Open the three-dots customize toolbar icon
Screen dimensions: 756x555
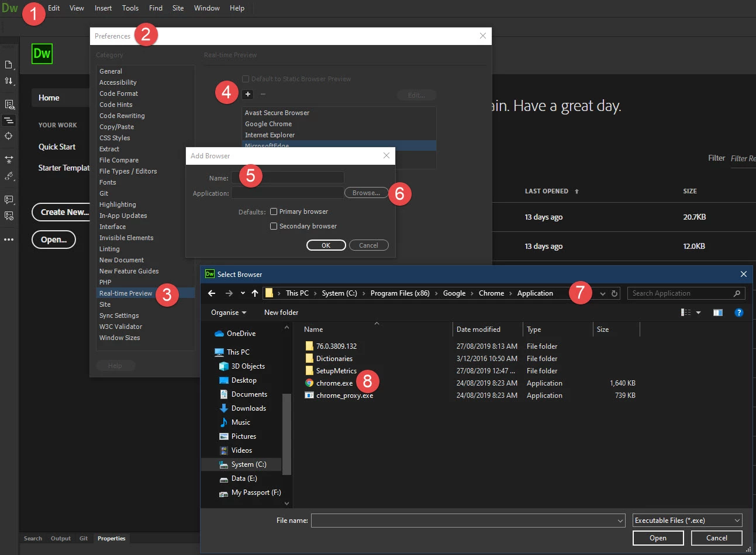pos(9,240)
